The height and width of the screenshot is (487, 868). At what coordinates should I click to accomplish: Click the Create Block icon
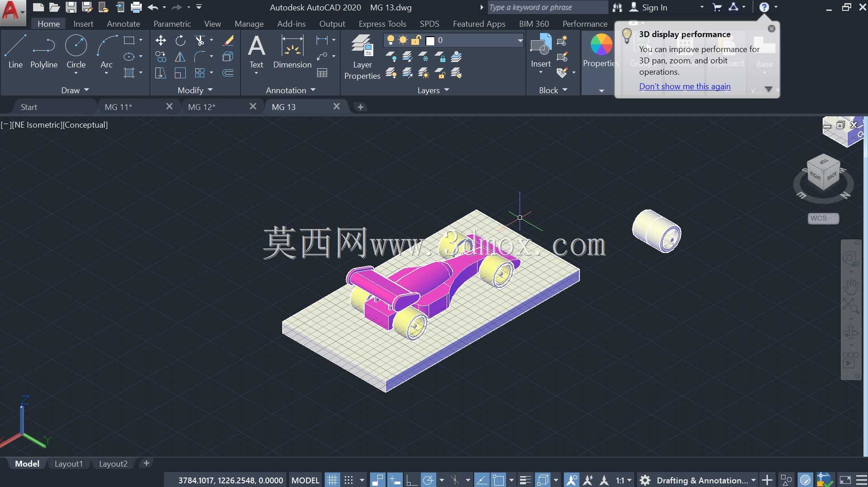562,41
